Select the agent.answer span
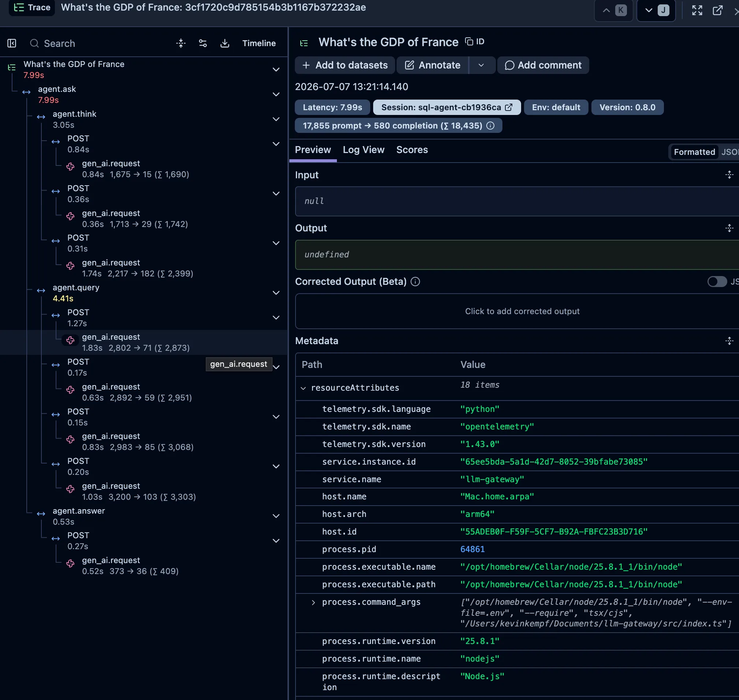 pyautogui.click(x=78, y=516)
